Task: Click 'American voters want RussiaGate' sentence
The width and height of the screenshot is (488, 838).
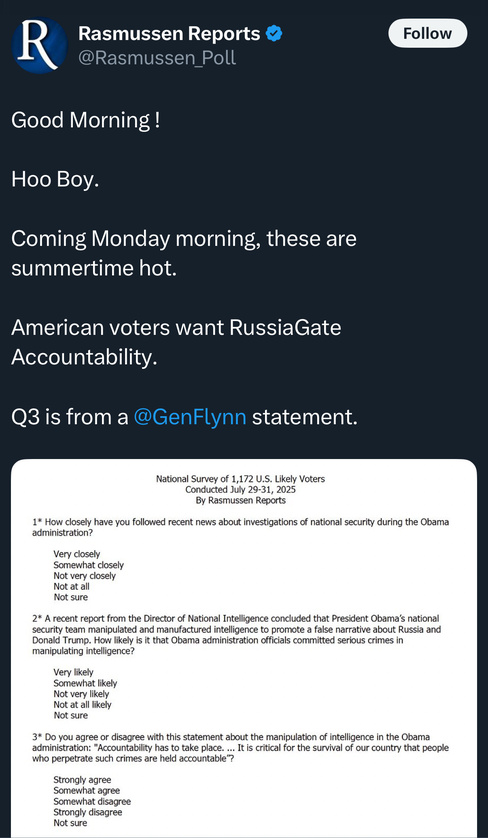Action: pos(176,342)
